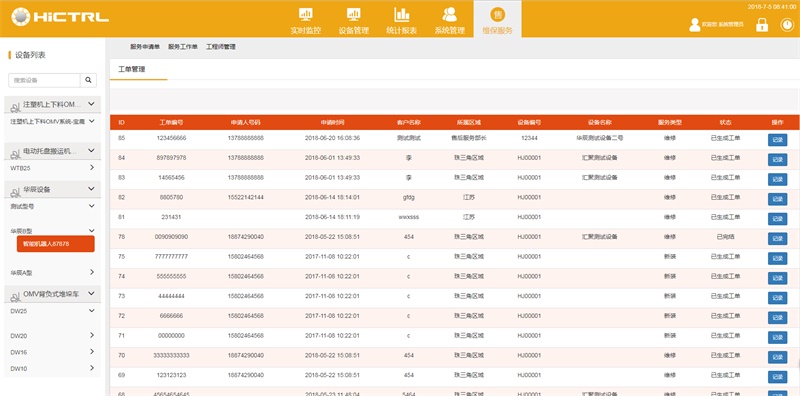
Task: Click the padlock lock-screen icon
Action: [x=762, y=24]
